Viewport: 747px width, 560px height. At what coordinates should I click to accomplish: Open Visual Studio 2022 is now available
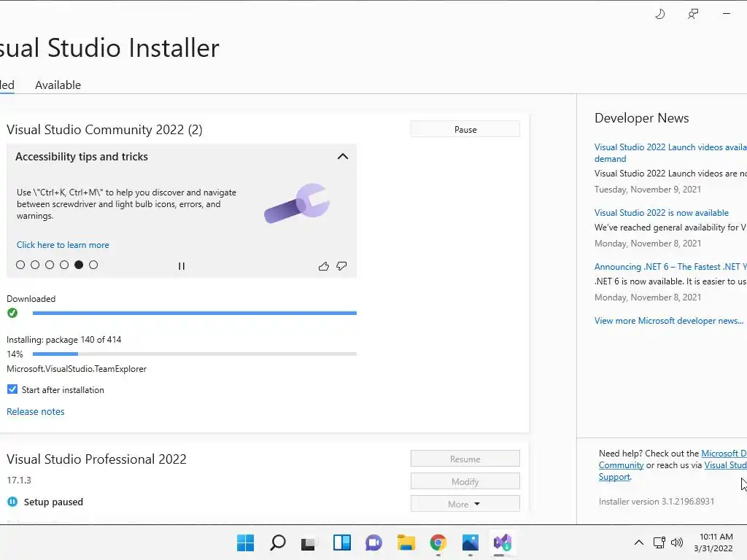tap(661, 213)
